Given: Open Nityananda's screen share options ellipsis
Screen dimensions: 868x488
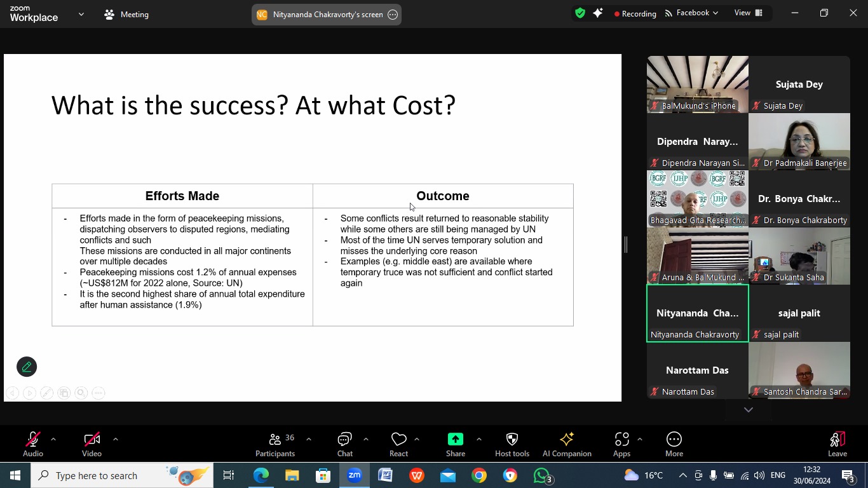Looking at the screenshot, I should point(393,15).
